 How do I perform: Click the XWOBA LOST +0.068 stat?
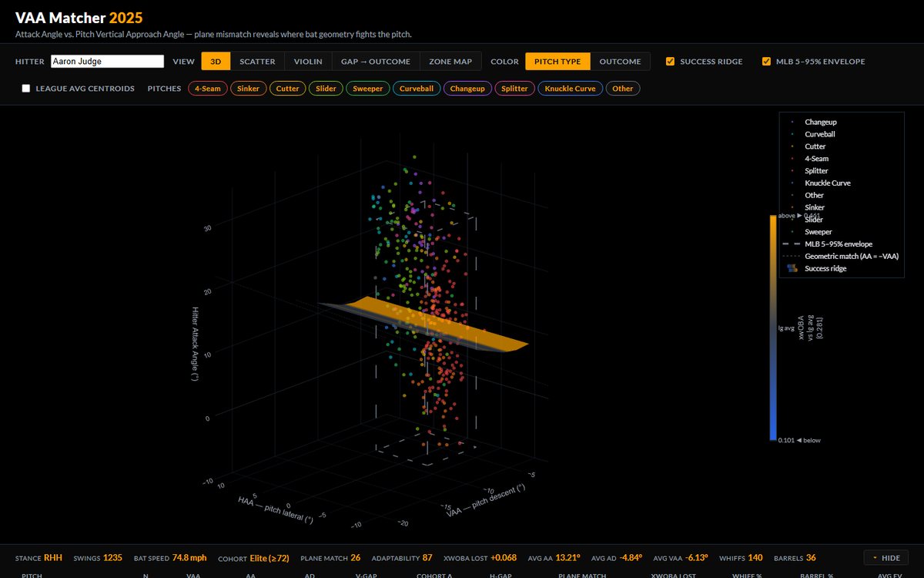pos(481,558)
